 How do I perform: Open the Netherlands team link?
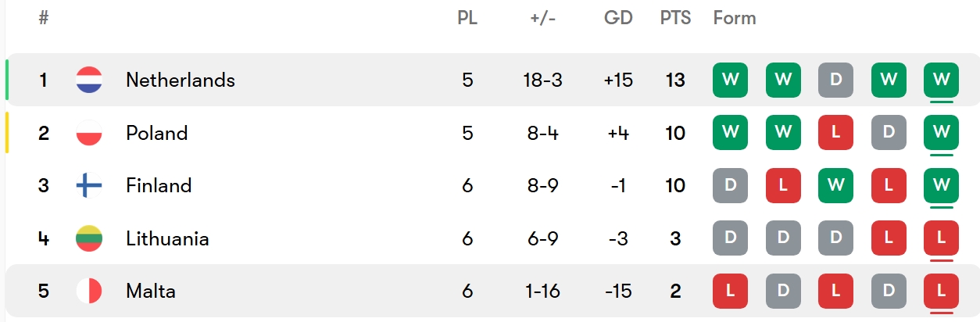[x=180, y=80]
